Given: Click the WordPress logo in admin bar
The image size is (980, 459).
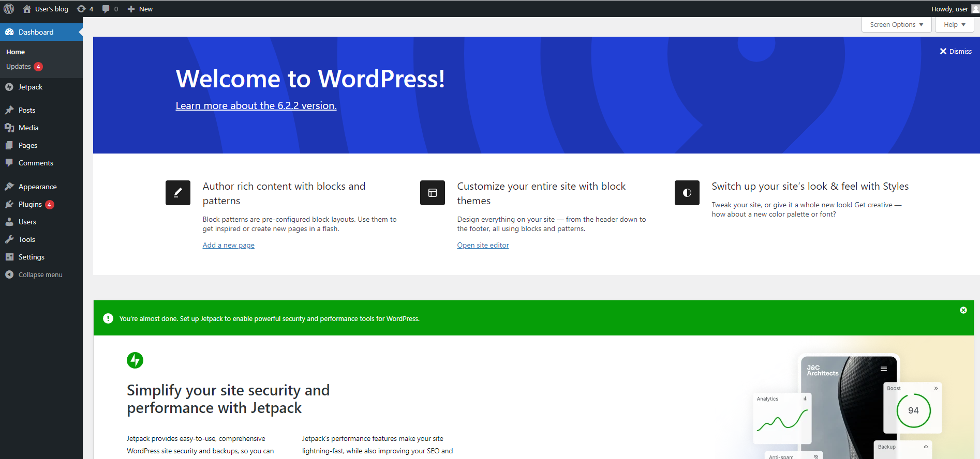Looking at the screenshot, I should point(9,9).
